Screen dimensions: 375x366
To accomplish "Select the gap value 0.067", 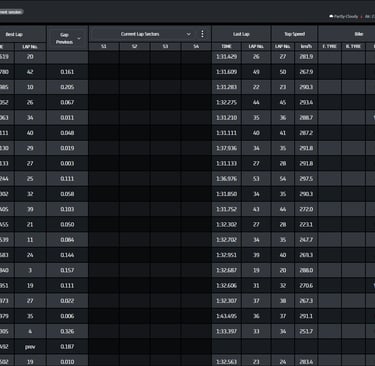I will tap(67, 102).
